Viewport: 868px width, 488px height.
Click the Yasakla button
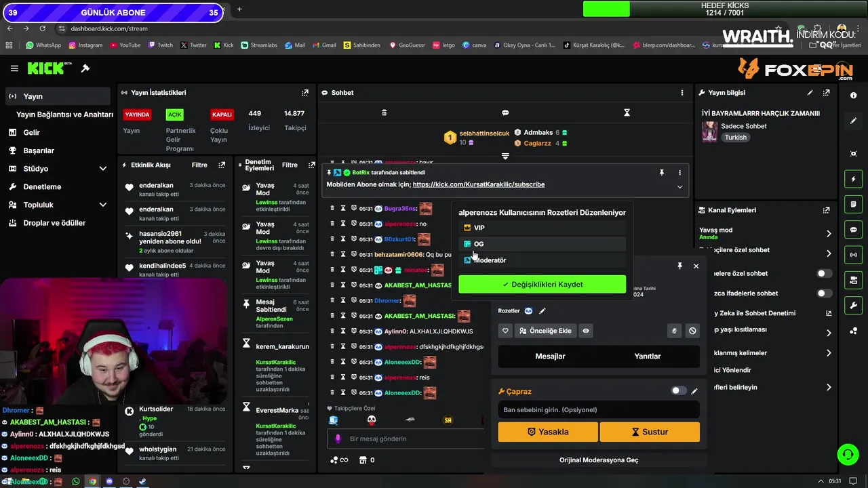tap(548, 432)
